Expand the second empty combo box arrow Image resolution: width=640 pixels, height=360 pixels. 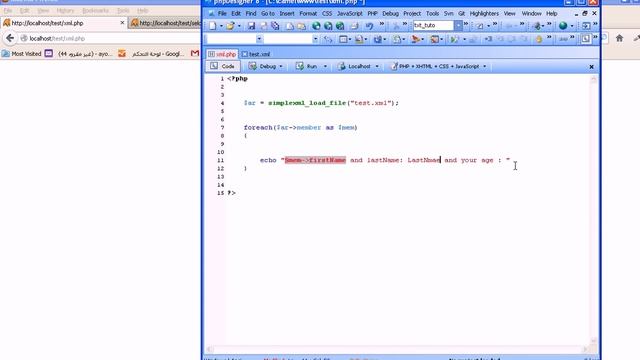[315, 39]
